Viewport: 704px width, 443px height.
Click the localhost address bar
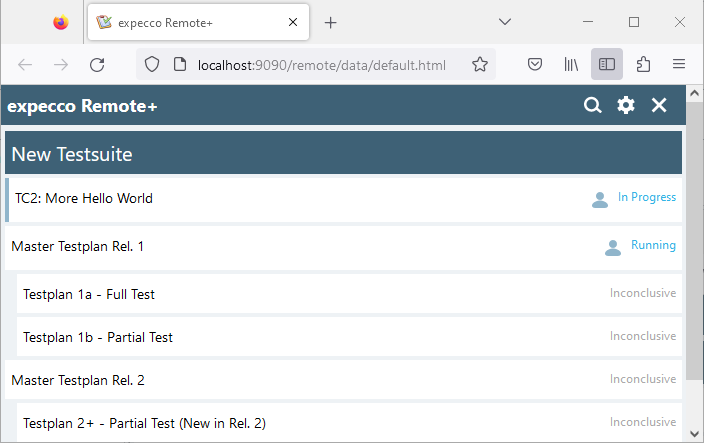point(320,64)
